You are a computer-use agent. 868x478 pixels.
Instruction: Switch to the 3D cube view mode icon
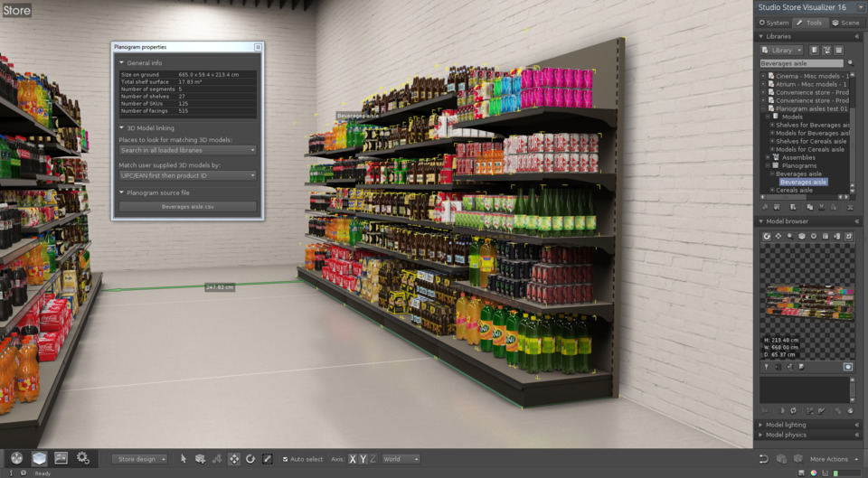(39, 458)
